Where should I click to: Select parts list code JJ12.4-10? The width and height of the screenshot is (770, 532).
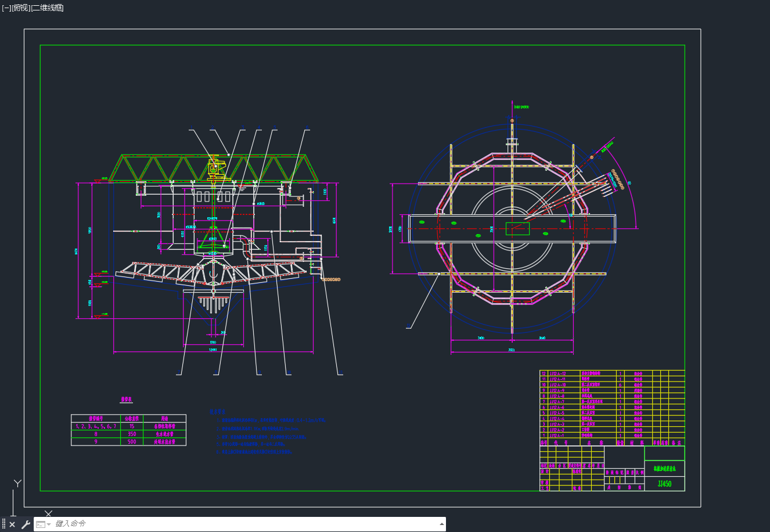pos(557,384)
